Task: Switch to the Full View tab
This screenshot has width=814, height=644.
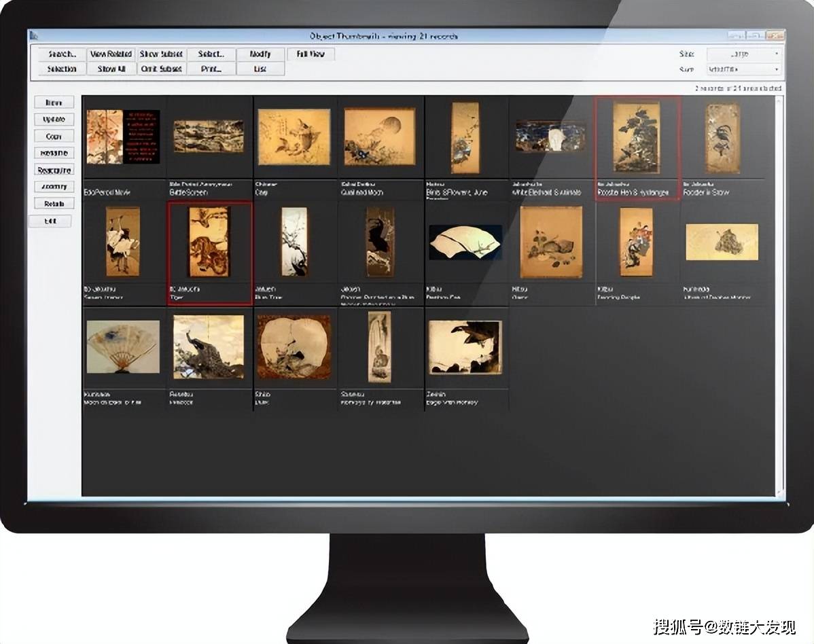Action: (x=311, y=54)
